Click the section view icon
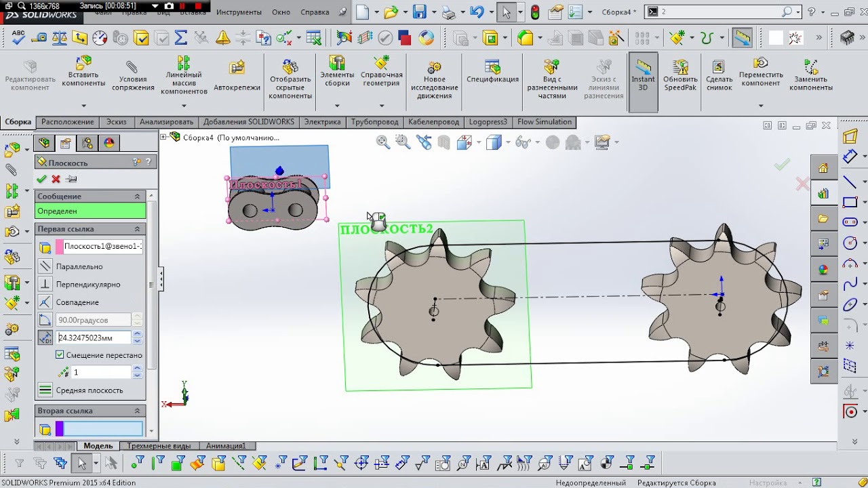 click(444, 142)
